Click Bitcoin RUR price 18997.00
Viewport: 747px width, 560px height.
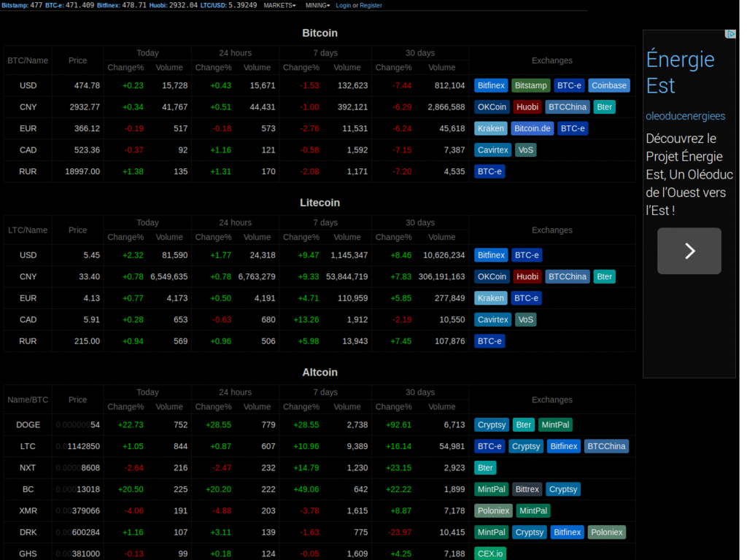click(82, 171)
